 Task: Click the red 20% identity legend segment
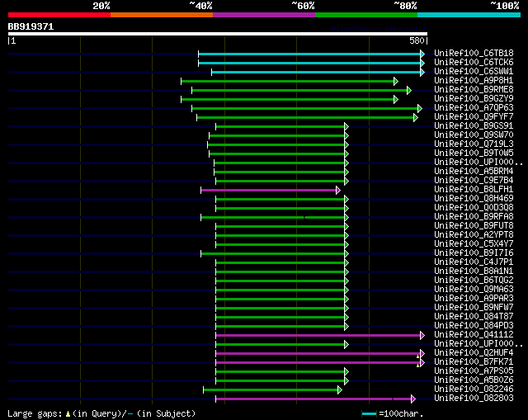pyautogui.click(x=59, y=15)
